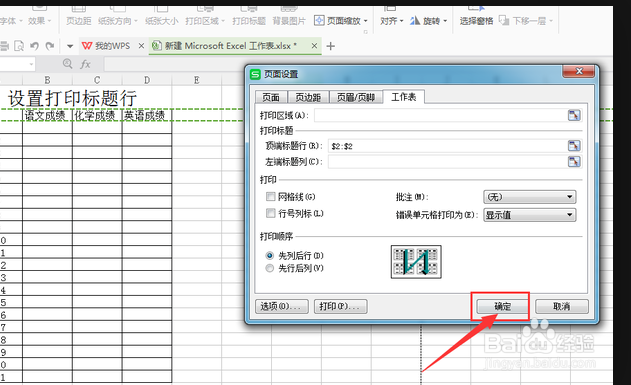Enable the 网格线 checkbox
631x385 pixels.
point(270,196)
